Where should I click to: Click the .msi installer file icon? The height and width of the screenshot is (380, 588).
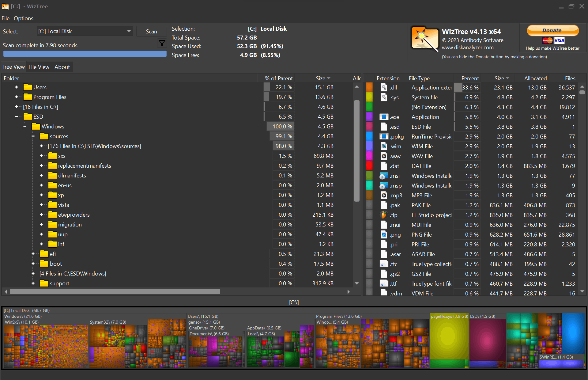tap(384, 176)
